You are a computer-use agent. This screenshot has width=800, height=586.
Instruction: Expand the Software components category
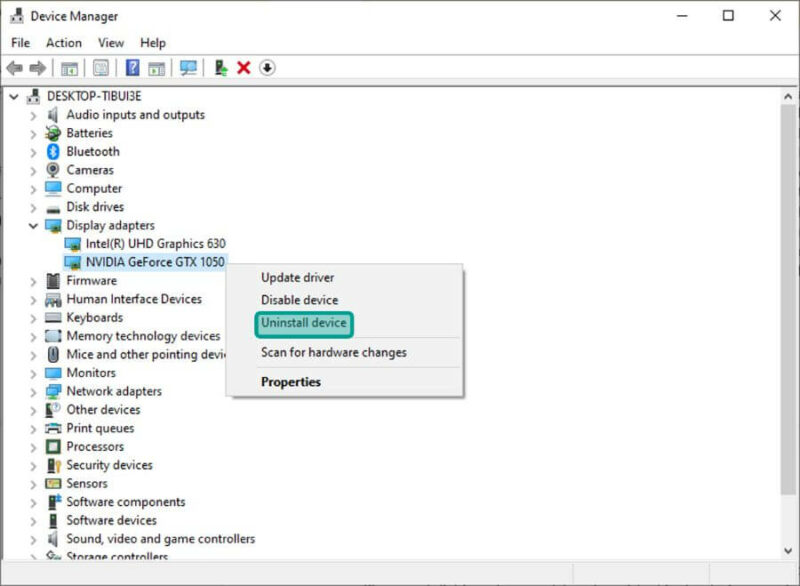tap(33, 503)
